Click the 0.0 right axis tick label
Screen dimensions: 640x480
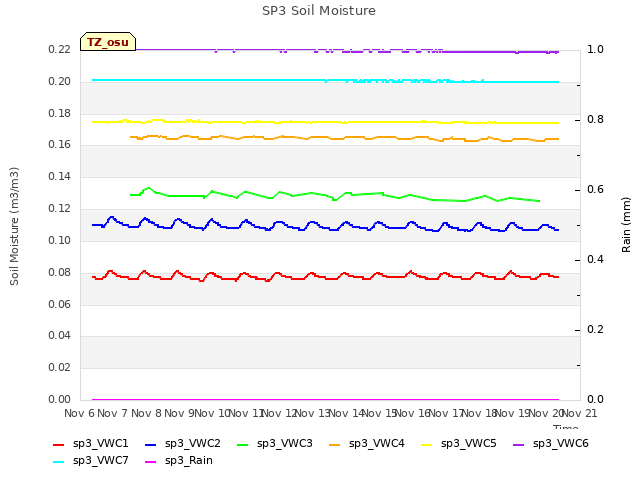point(595,399)
